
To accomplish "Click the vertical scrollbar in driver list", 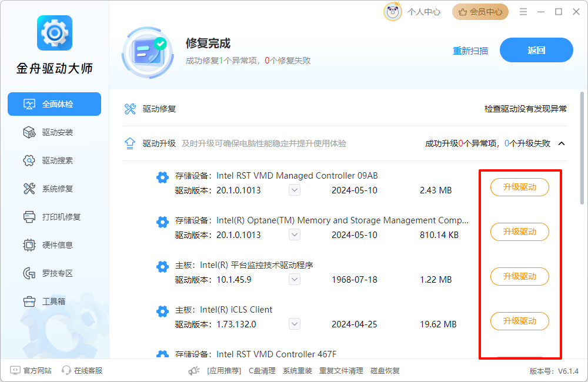I will click(x=582, y=147).
